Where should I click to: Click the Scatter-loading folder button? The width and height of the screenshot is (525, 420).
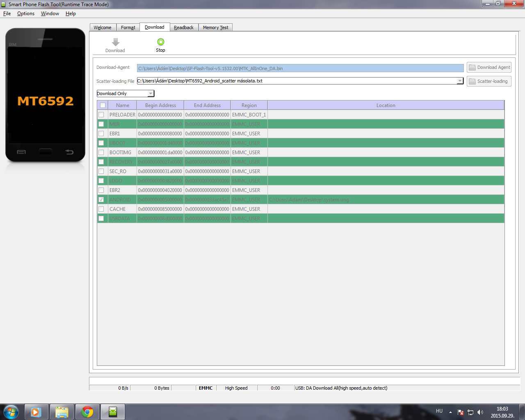coord(489,81)
